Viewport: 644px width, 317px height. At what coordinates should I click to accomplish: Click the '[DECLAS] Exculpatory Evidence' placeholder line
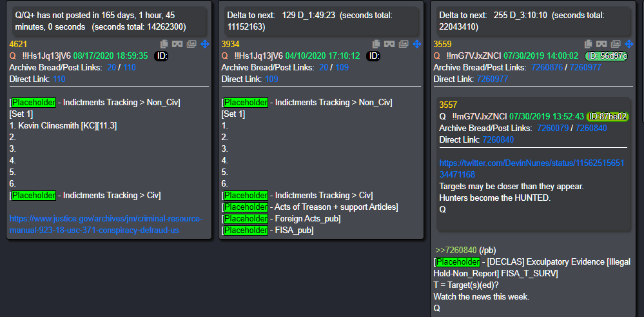tap(532, 268)
